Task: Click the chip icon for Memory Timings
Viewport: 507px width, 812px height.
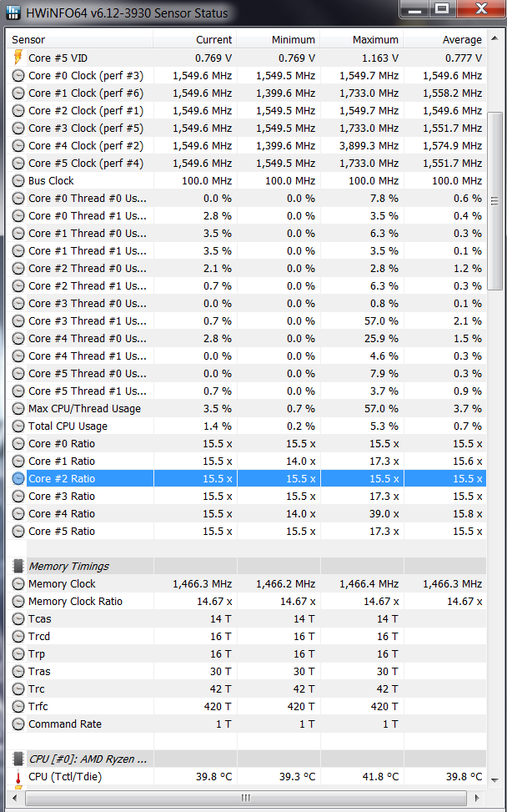Action: pos(18,566)
